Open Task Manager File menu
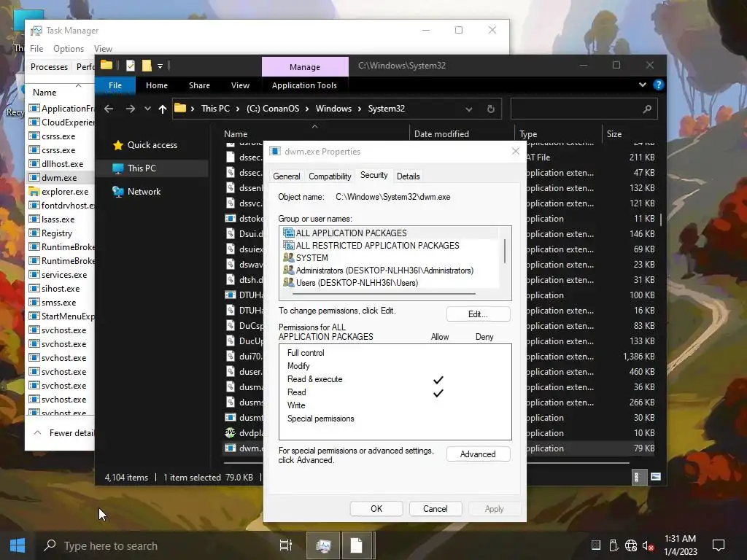 [36, 49]
